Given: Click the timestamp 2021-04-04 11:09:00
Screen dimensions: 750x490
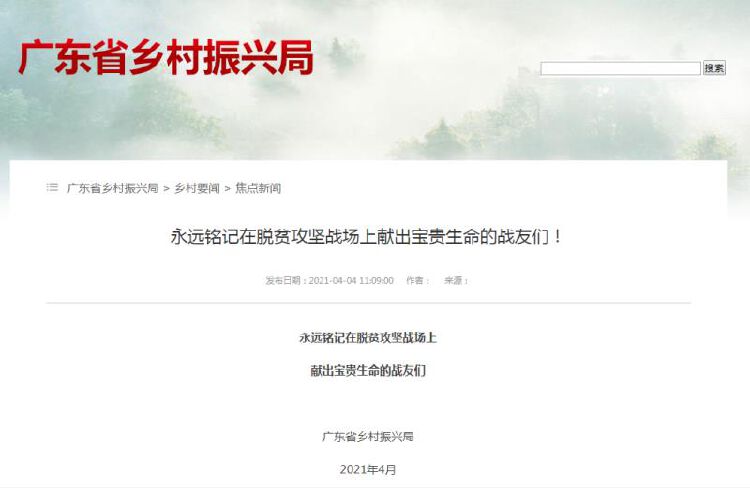Looking at the screenshot, I should coord(351,280).
